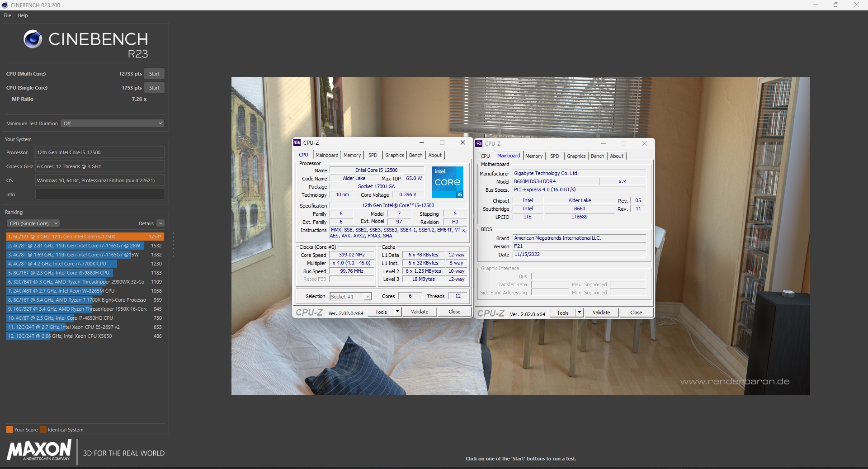Select ranking row Intel Core i7-7700K

click(85, 264)
